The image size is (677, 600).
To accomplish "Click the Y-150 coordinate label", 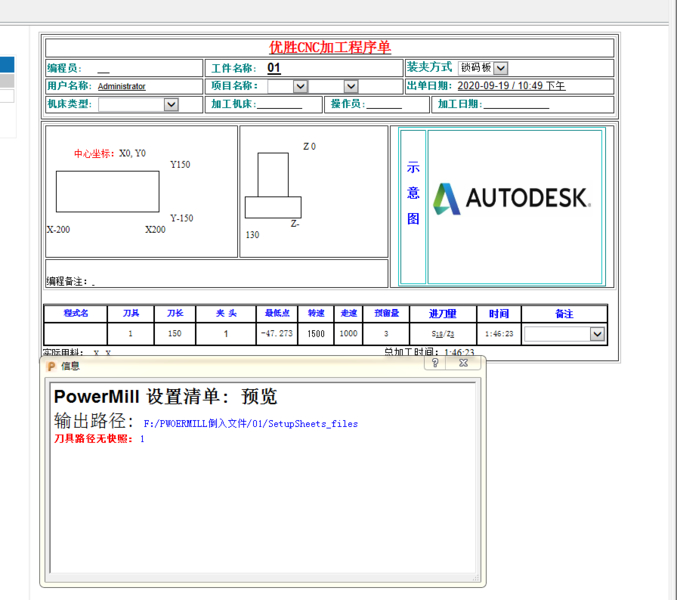I will 181,218.
